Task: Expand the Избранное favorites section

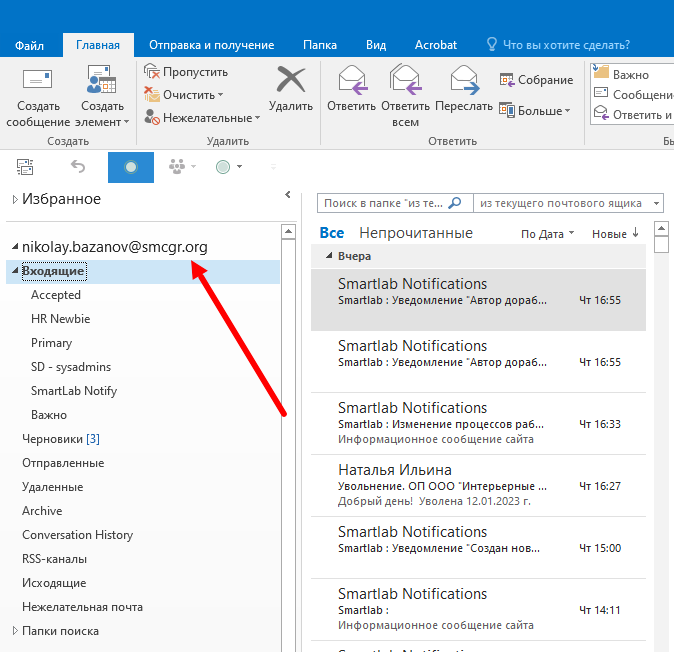Action: coord(15,199)
